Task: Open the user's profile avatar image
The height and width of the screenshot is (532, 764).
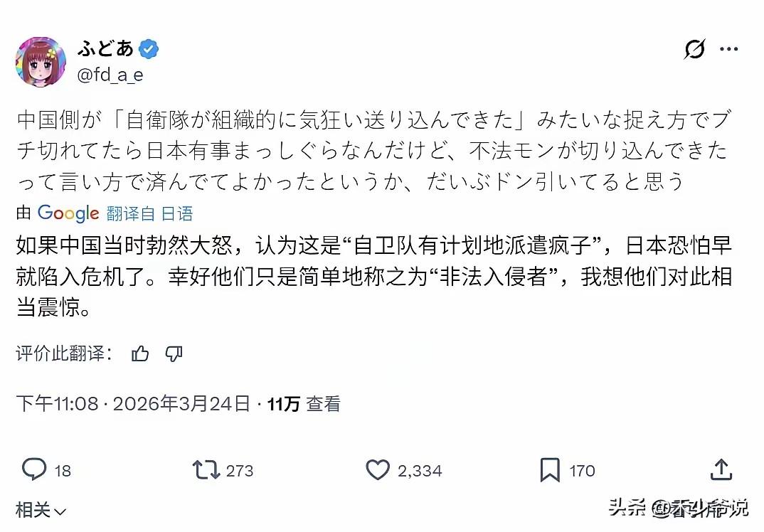Action: pos(41,60)
